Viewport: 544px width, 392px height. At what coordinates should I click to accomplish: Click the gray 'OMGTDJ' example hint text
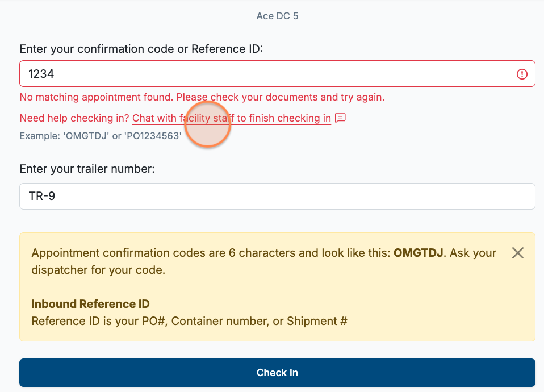coord(86,136)
